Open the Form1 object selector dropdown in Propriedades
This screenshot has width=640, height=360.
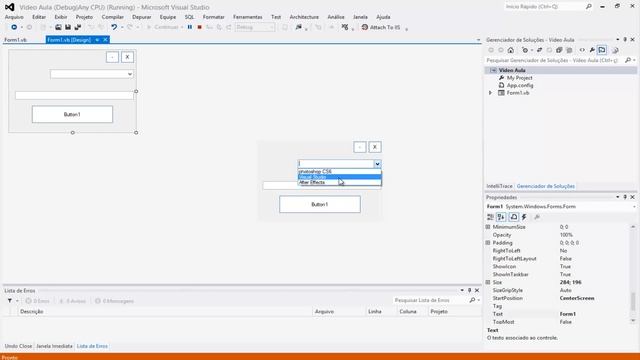pyautogui.click(x=633, y=207)
